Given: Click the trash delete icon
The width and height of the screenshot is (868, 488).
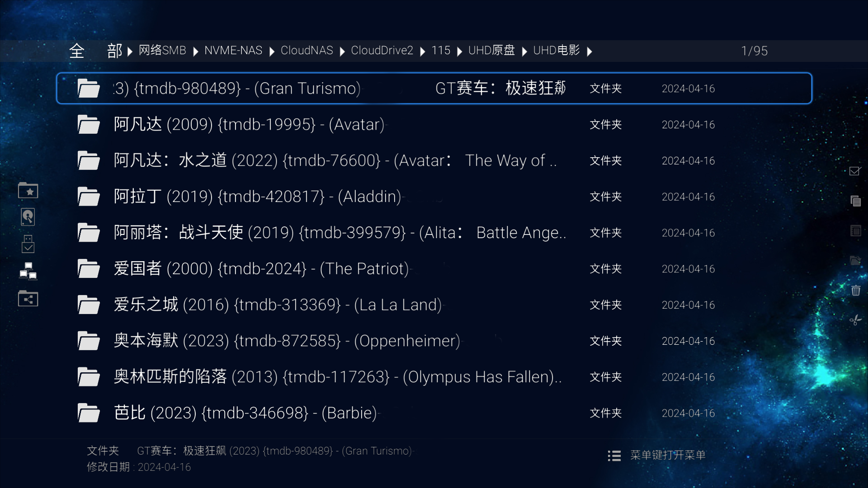Looking at the screenshot, I should click(x=855, y=291).
